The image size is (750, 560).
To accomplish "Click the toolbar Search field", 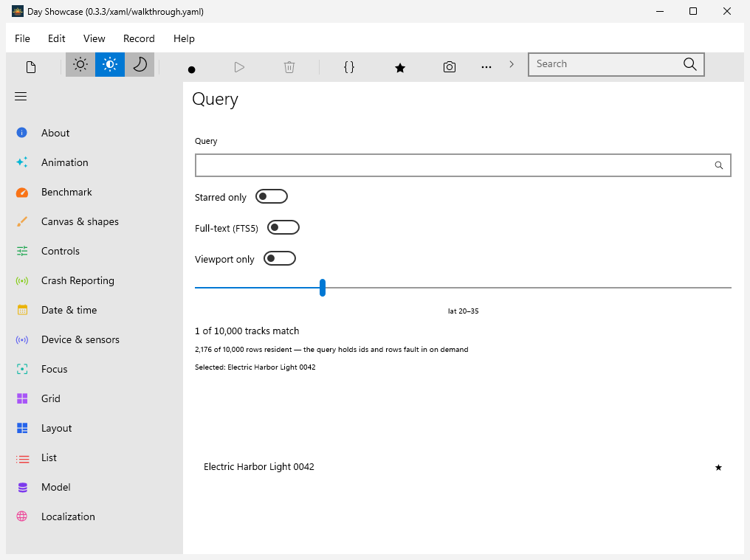I will coord(616,64).
